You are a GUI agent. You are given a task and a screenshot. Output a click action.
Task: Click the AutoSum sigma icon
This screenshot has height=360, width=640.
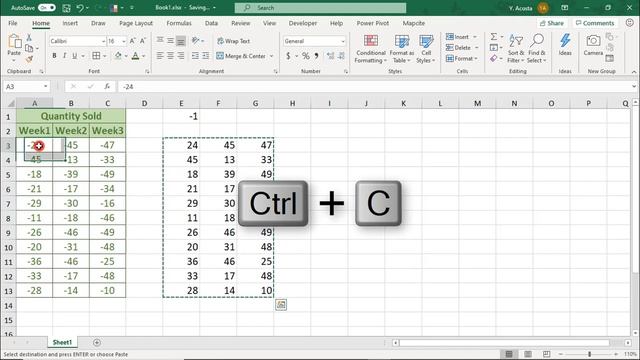pyautogui.click(x=493, y=37)
